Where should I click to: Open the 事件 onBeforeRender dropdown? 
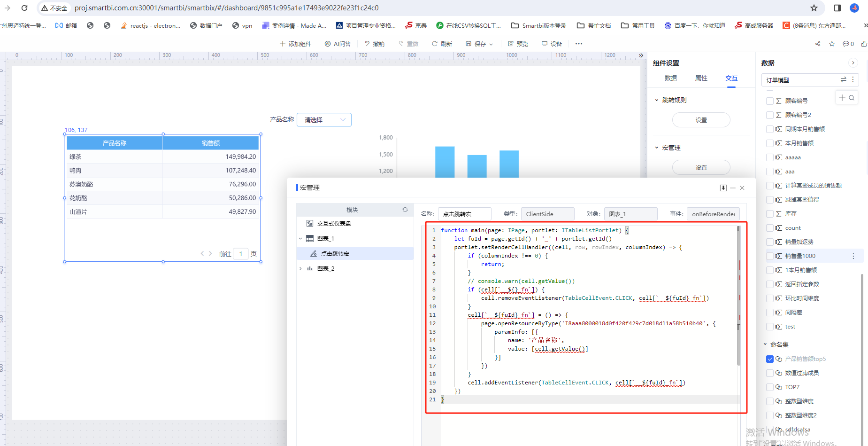pyautogui.click(x=713, y=214)
